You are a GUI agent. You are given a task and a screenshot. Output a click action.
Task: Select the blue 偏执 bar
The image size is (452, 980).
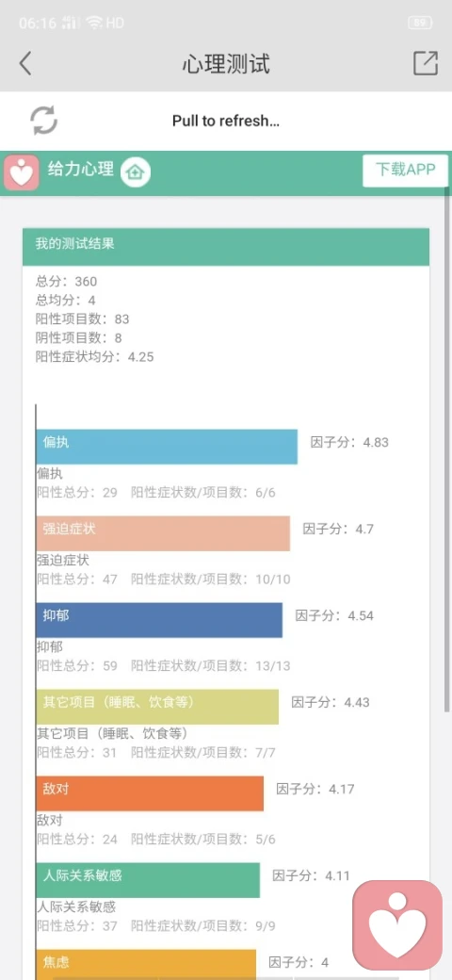[x=167, y=447]
